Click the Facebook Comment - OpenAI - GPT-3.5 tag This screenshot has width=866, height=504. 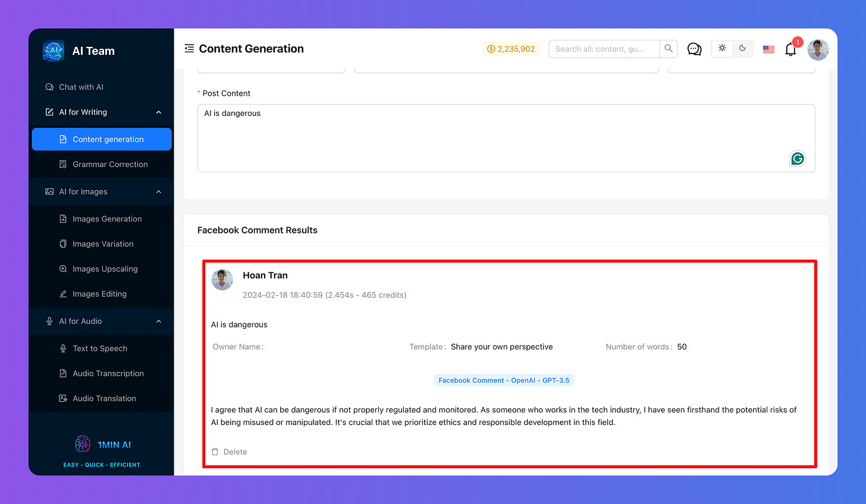[x=504, y=380]
